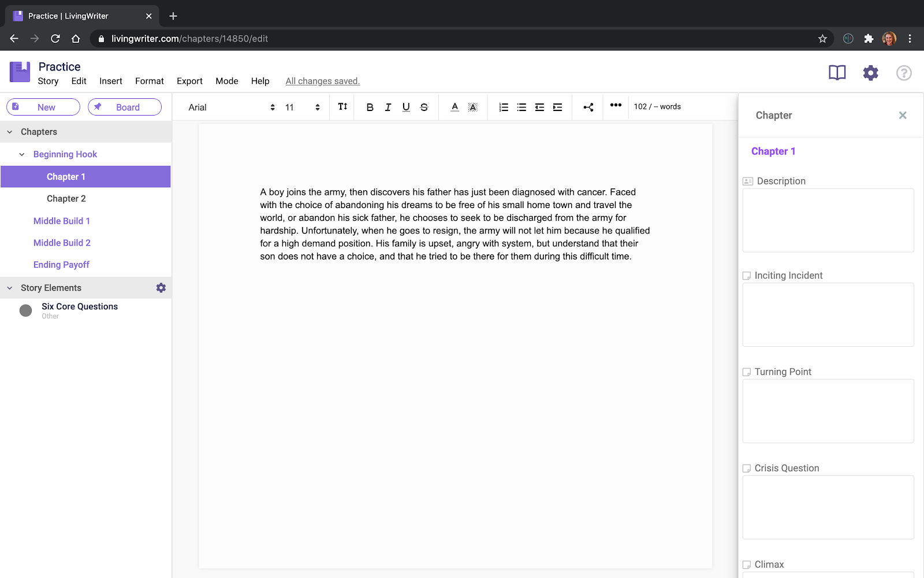
Task: Open the text size adjust tool
Action: pos(342,106)
